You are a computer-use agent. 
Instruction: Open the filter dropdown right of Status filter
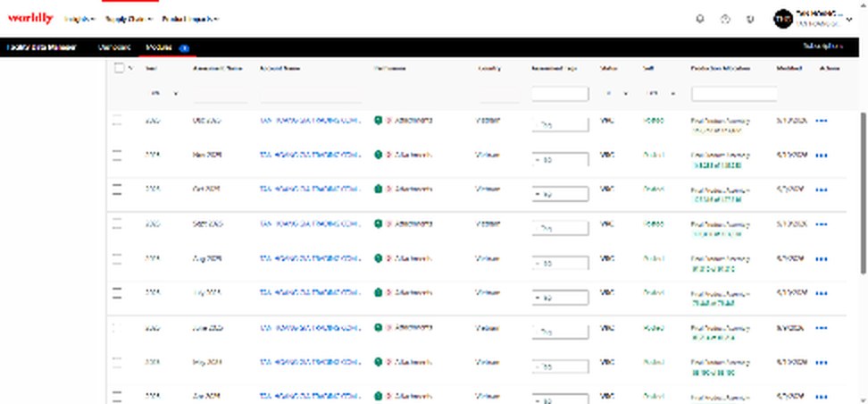pyautogui.click(x=661, y=94)
